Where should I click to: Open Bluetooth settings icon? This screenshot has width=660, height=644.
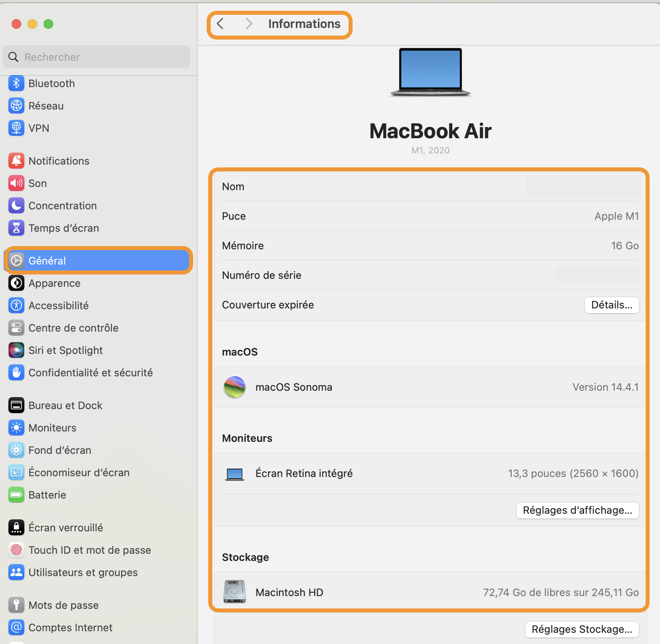(16, 83)
